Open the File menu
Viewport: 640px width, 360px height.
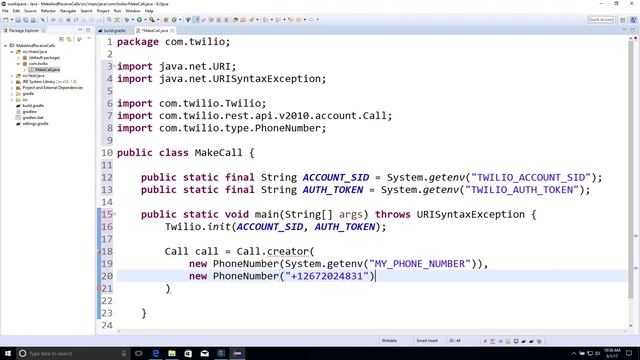[x=5, y=11]
